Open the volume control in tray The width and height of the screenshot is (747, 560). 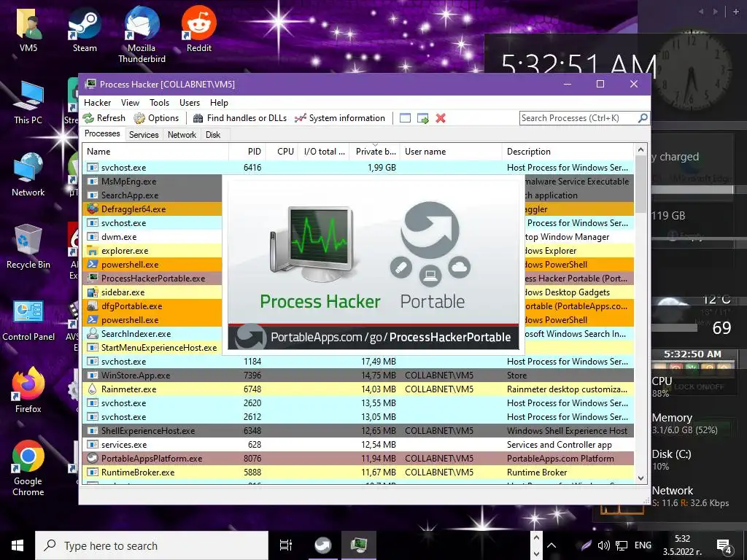pyautogui.click(x=603, y=545)
